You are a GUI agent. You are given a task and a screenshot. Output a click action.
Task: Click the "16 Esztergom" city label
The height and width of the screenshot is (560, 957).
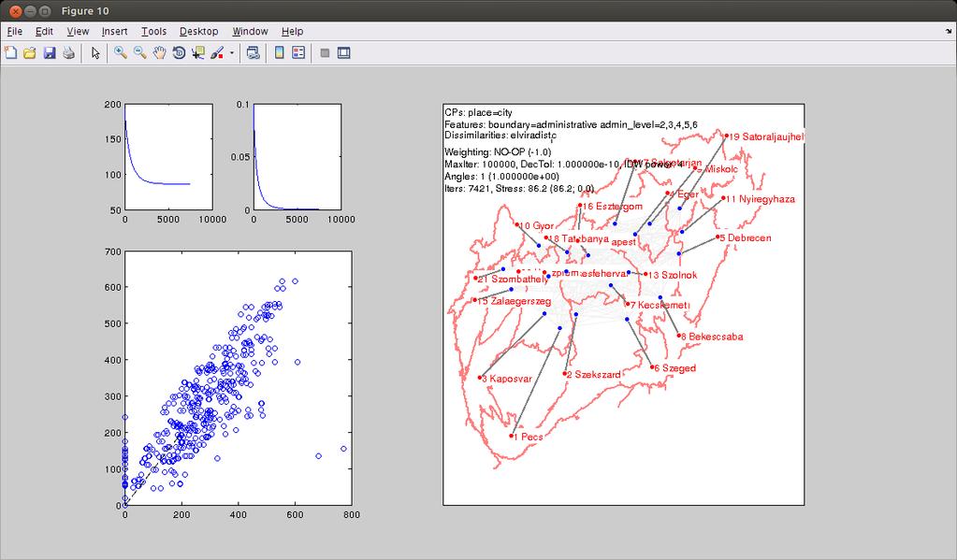[x=612, y=207]
